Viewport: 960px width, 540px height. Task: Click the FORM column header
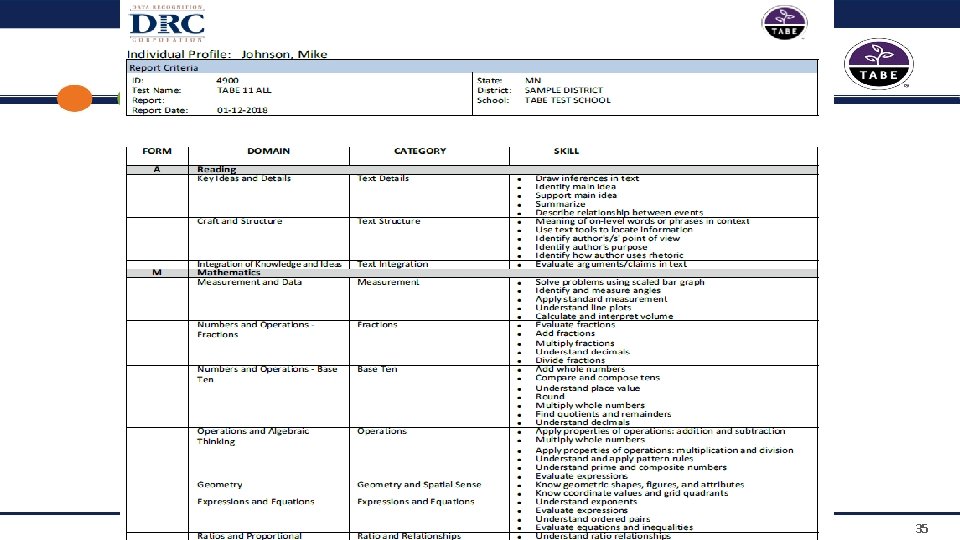pyautogui.click(x=157, y=151)
